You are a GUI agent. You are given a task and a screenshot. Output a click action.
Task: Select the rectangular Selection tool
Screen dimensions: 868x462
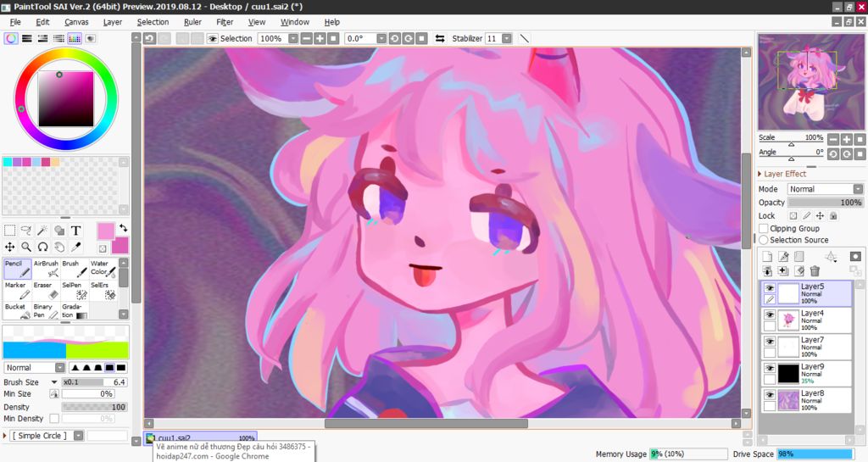click(x=10, y=231)
